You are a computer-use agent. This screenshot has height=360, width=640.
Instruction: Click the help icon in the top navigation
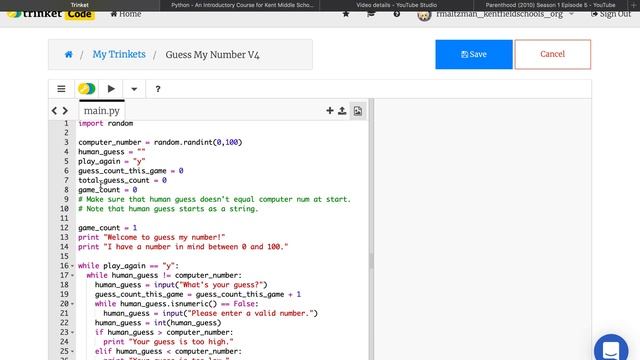pyautogui.click(x=396, y=14)
